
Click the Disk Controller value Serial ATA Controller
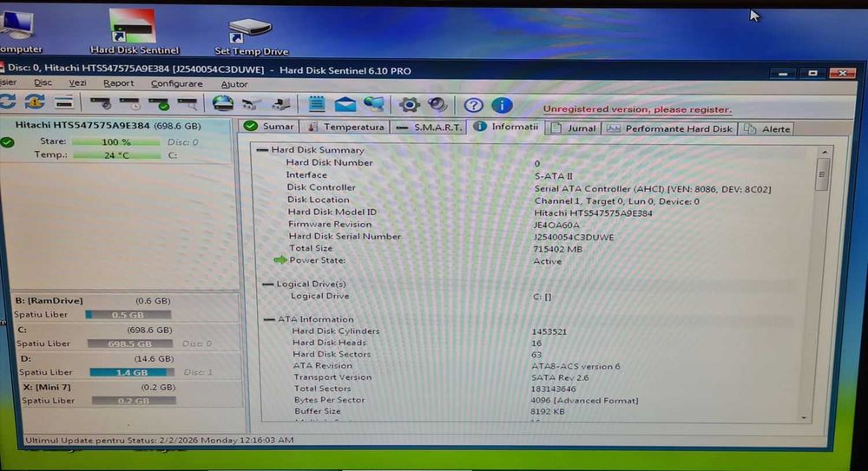click(x=652, y=189)
